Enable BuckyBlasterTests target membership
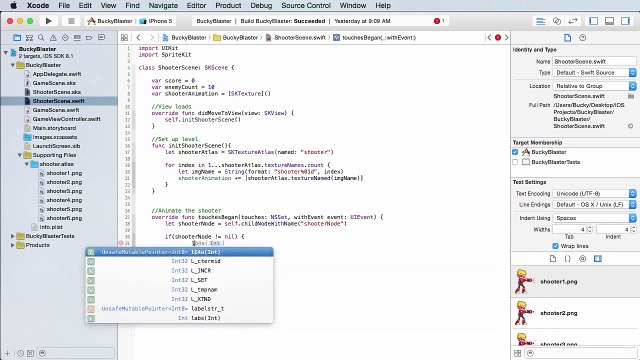This screenshot has height=360, width=640. click(515, 162)
